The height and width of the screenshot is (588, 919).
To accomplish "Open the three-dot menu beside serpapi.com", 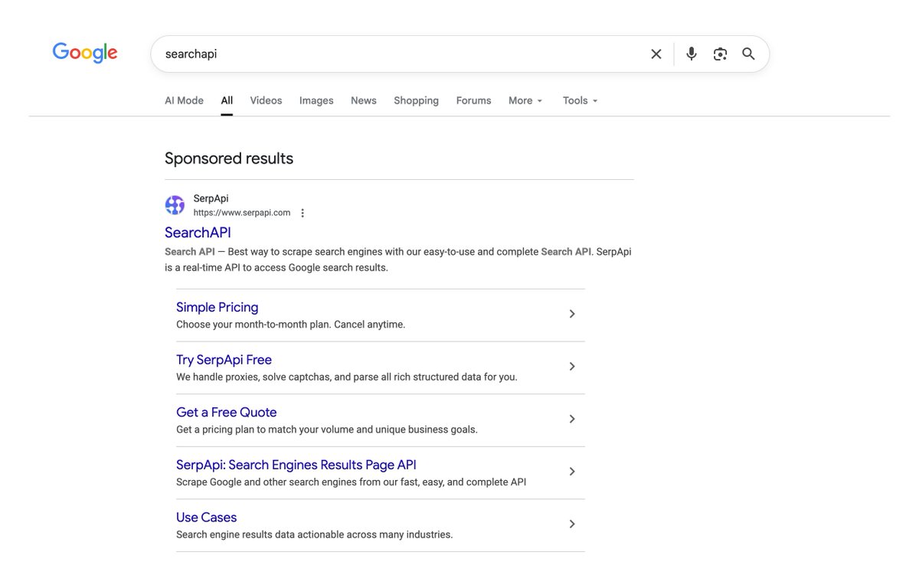I will click(303, 213).
